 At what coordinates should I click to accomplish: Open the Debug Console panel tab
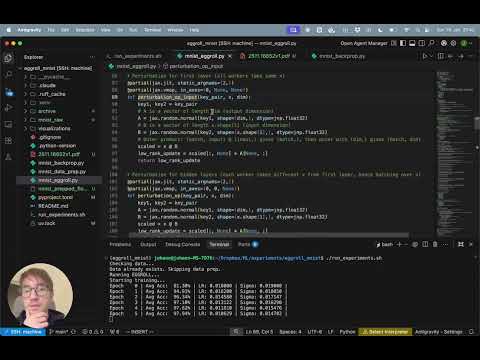click(x=183, y=244)
